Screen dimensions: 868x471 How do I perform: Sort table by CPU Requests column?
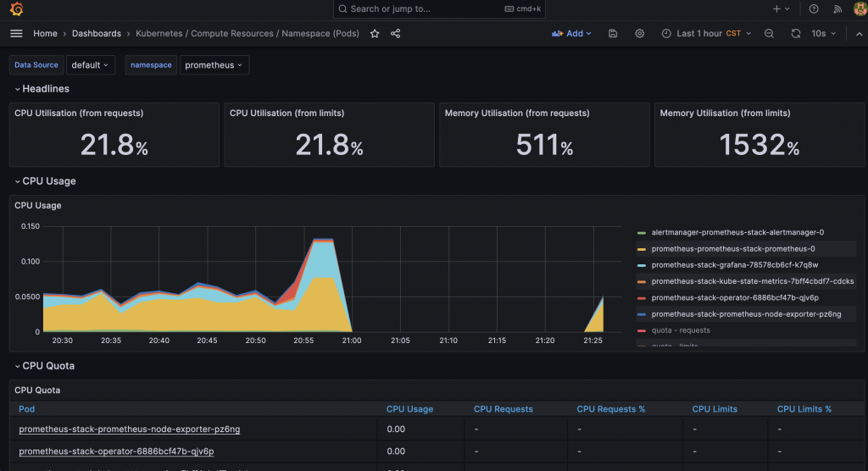coord(504,409)
